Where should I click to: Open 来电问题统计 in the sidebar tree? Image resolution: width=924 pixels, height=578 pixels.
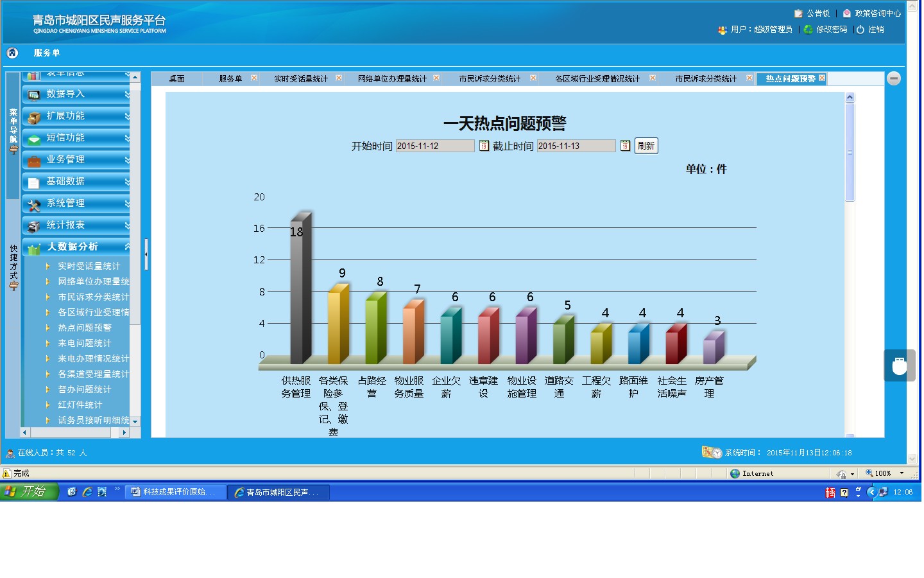pyautogui.click(x=84, y=344)
